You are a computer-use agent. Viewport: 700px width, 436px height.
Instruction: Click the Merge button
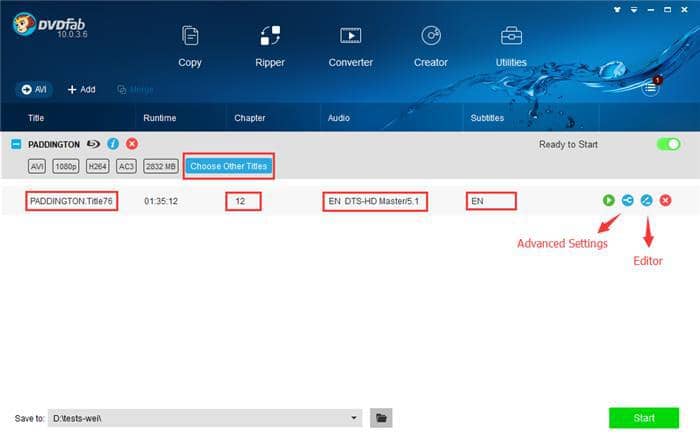tap(135, 89)
